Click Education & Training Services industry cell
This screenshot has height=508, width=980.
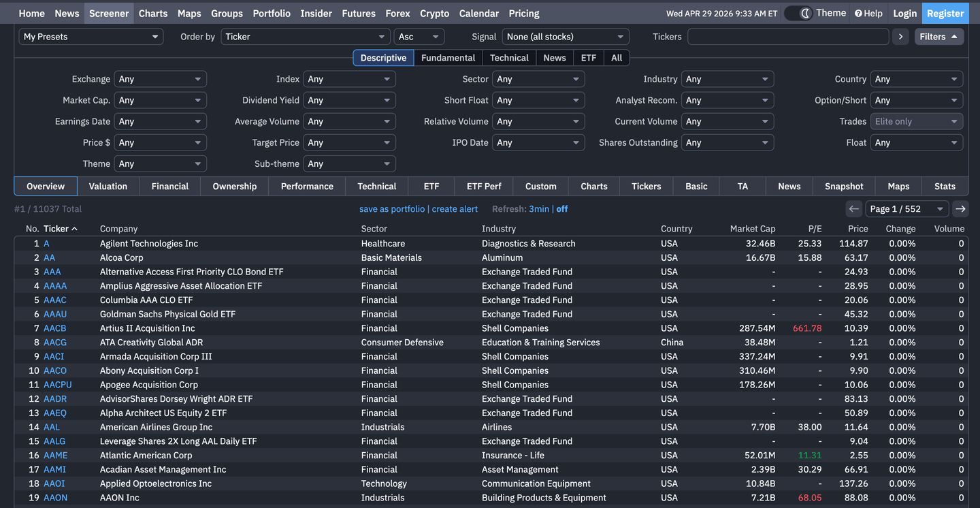click(x=541, y=343)
